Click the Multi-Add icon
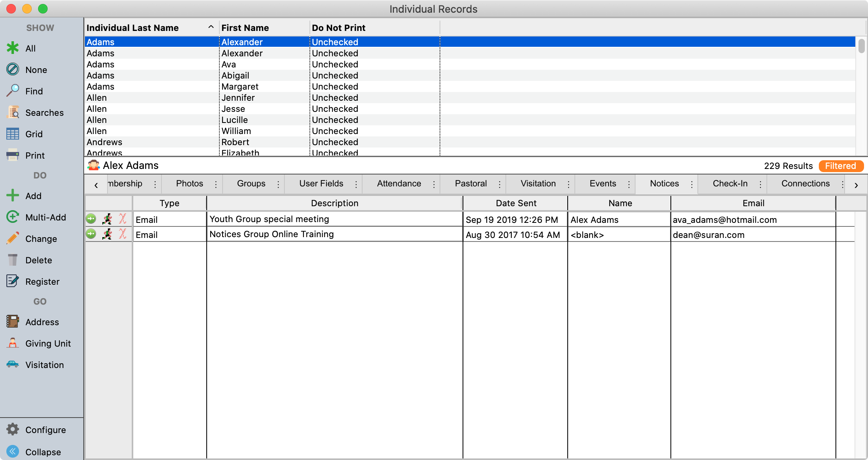This screenshot has height=460, width=868. click(x=13, y=217)
